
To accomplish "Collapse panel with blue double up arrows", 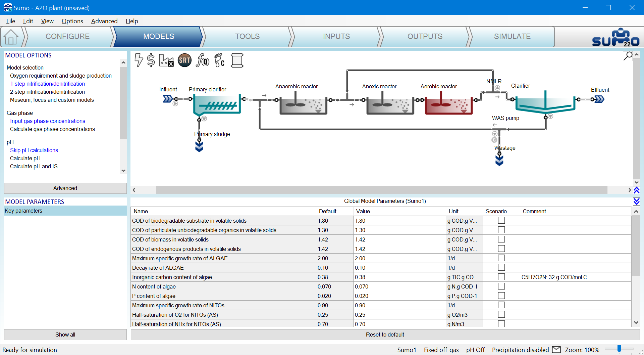I will point(636,190).
